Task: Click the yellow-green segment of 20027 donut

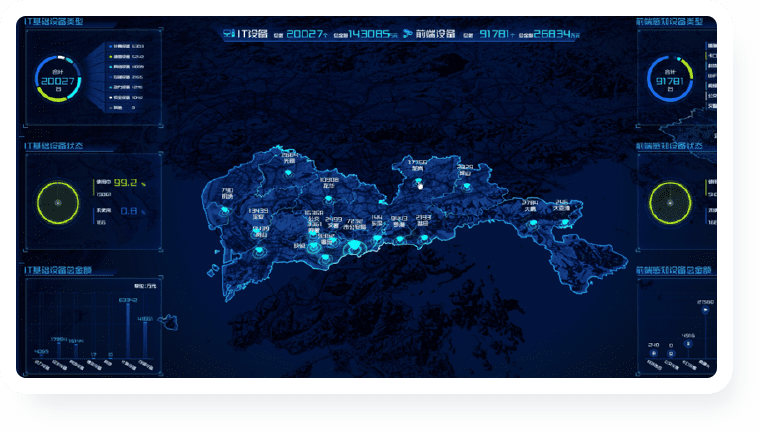Action: 50,96
